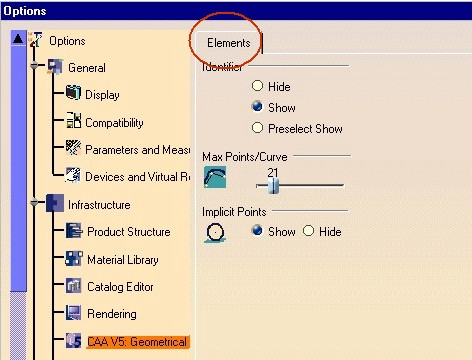Select the Preselect Show radio button

257,128
